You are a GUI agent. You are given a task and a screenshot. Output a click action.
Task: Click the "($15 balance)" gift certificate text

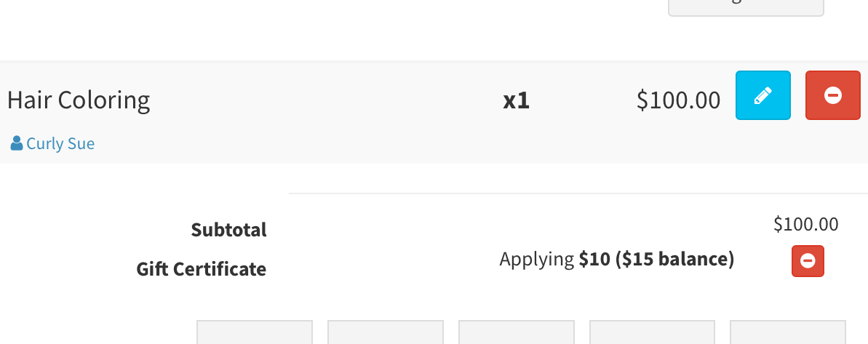(x=674, y=259)
